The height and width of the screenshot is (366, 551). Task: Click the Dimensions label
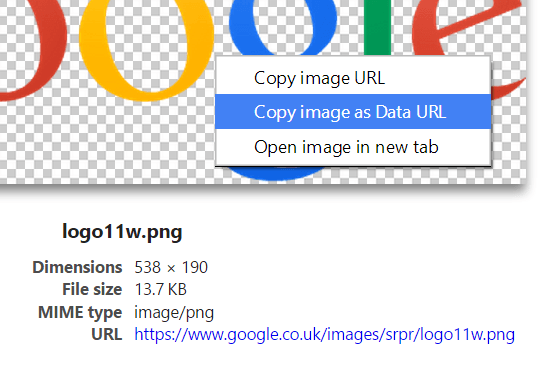pos(77,267)
